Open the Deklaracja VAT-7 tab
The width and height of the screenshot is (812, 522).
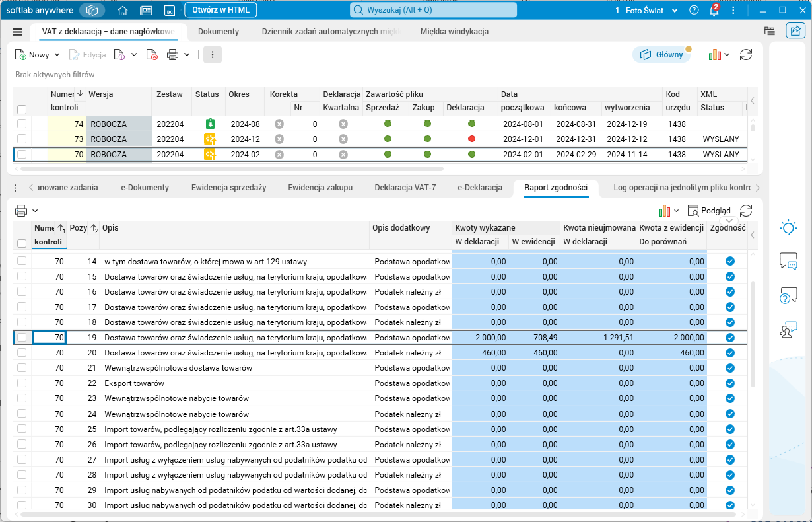(405, 188)
